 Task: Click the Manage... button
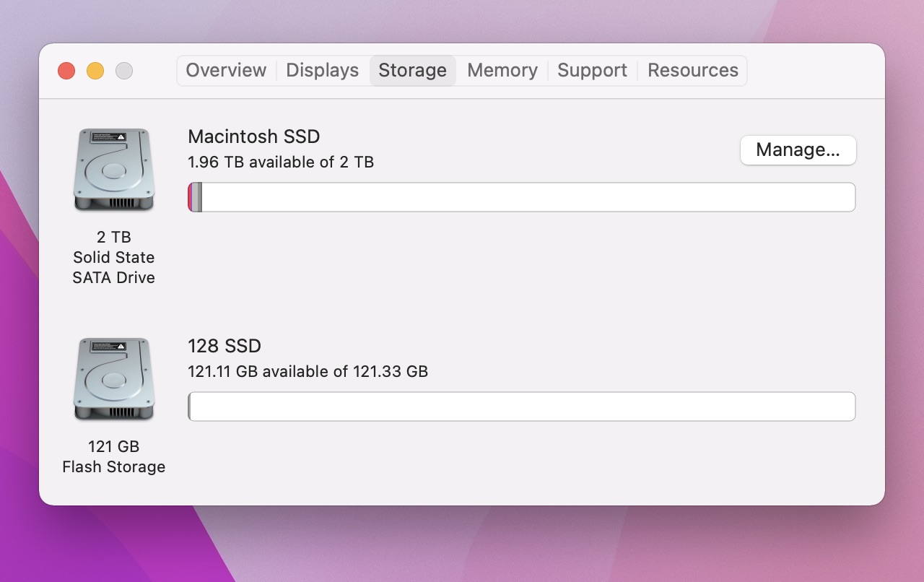click(x=798, y=150)
